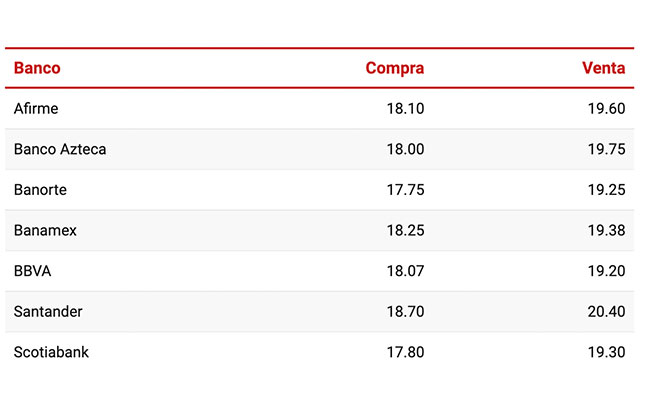
Task: Click the Scotiabank bank name
Action: [51, 352]
